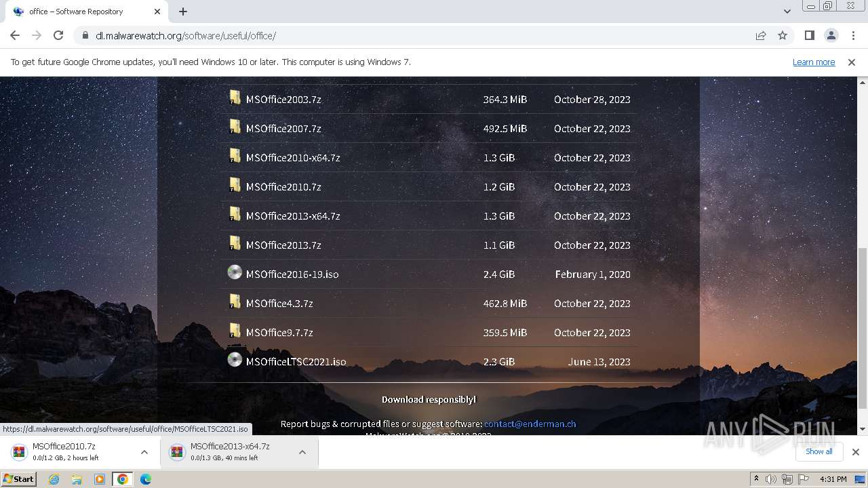868x488 pixels.
Task: Show hidden system tray icons
Action: point(756,479)
